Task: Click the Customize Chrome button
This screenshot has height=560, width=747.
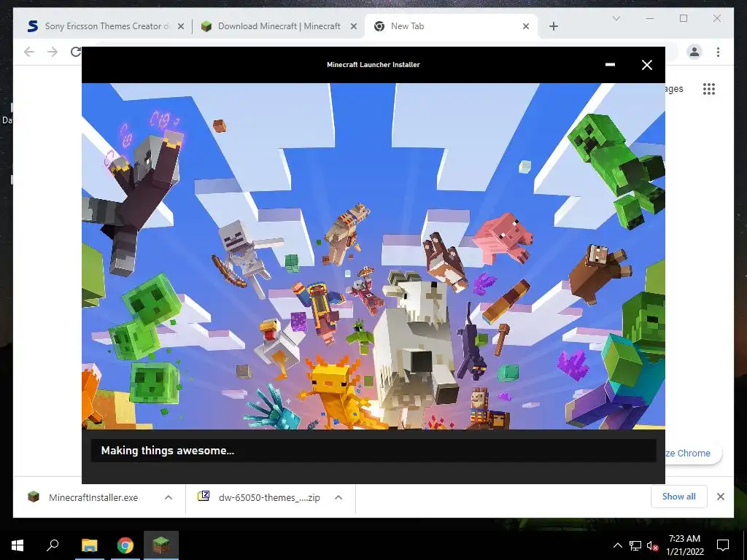Action: pos(693,454)
